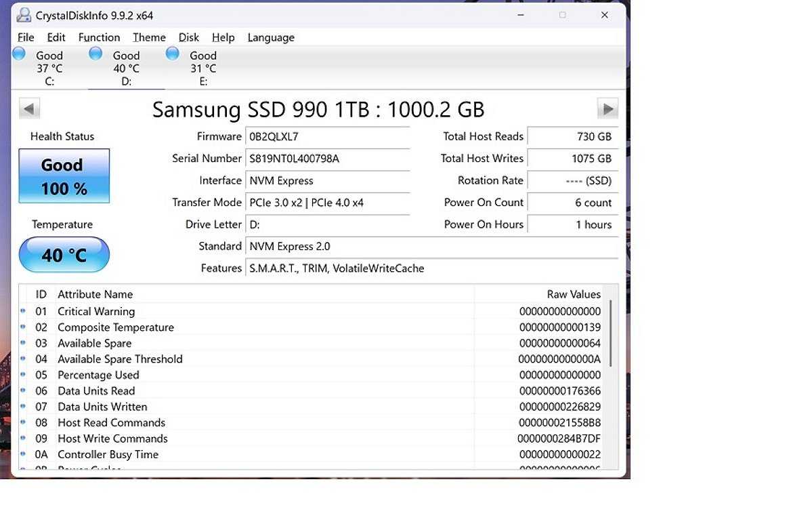Select the Composite Temperature attribute name
Image resolution: width=812 pixels, height=528 pixels.
pos(116,327)
